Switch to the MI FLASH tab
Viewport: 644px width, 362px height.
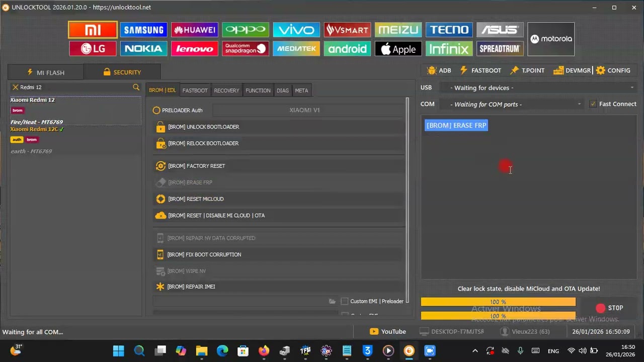click(46, 72)
